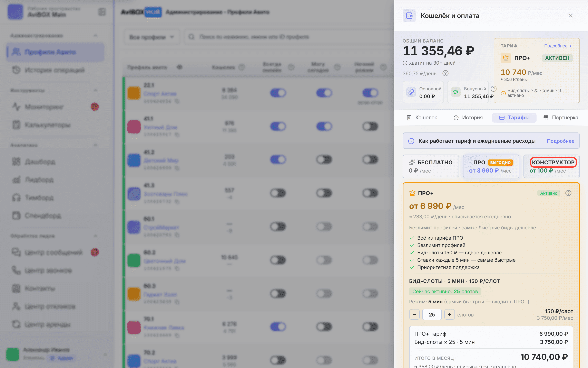Screen dimensions: 588x368
Task: Increase bid-slots with the plus button
Action: [450, 314]
